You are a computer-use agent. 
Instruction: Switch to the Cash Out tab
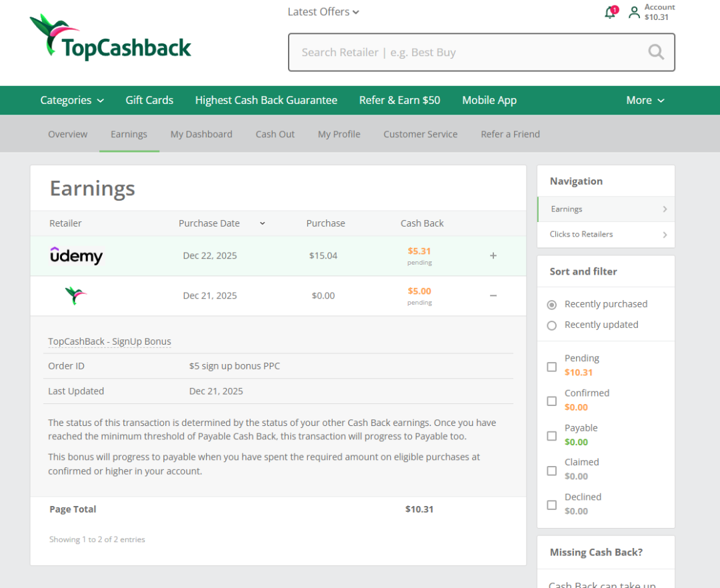coord(275,134)
